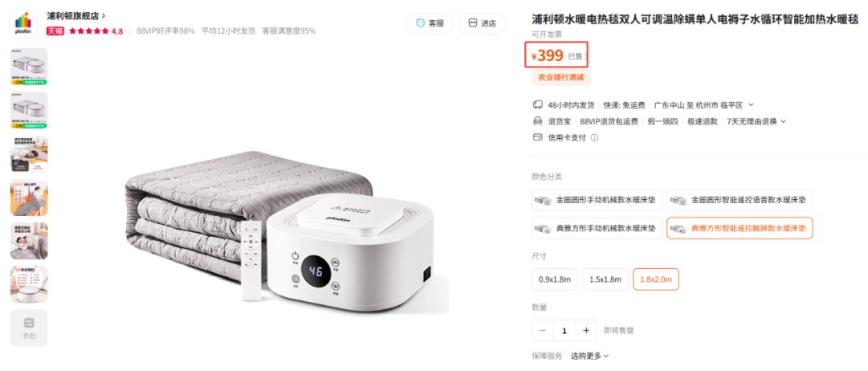The image size is (868, 371).
Task: Open customer service chat (客服)
Action: 429,23
